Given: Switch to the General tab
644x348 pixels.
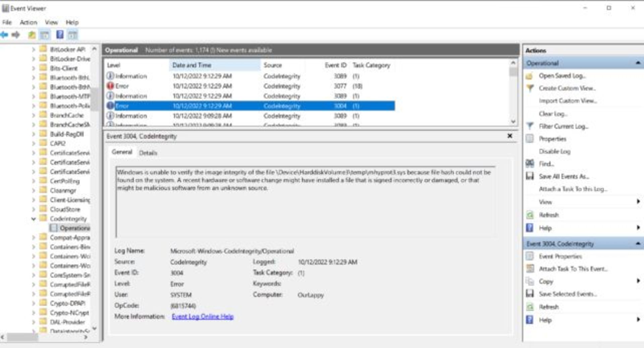Looking at the screenshot, I should tap(122, 152).
